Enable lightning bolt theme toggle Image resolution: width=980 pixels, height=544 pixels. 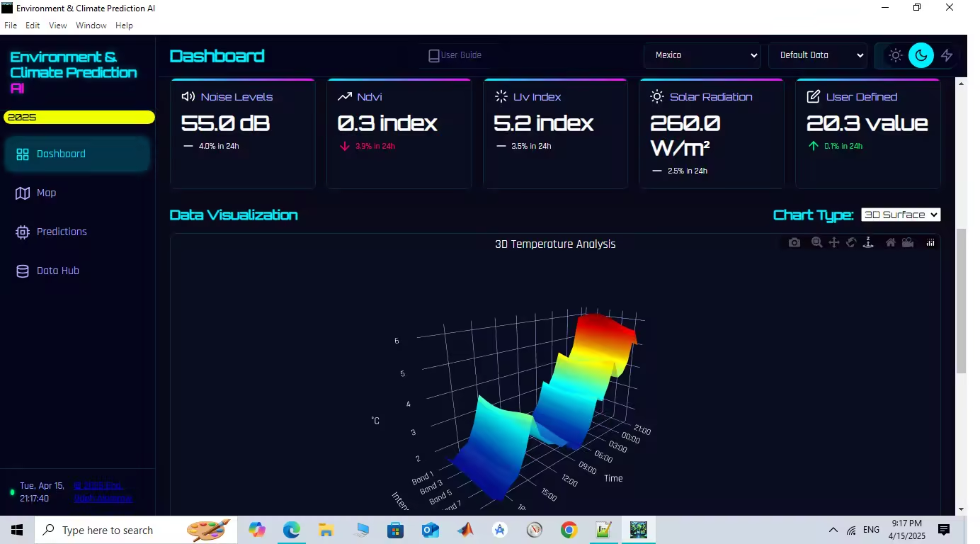947,55
